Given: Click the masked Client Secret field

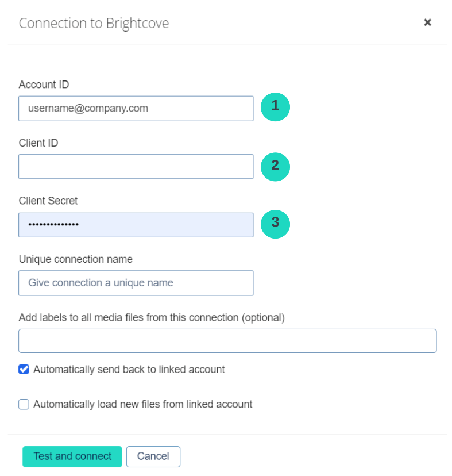Looking at the screenshot, I should [136, 225].
